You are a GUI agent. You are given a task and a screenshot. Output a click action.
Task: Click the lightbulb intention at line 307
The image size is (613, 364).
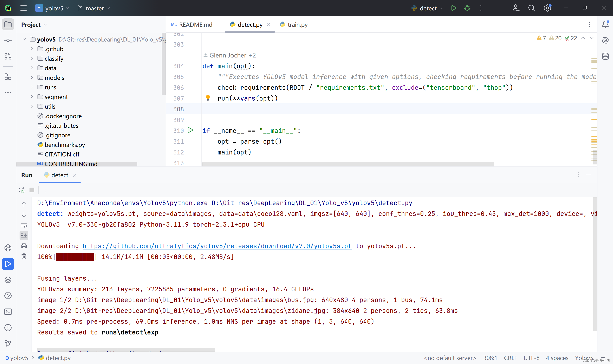point(208,98)
